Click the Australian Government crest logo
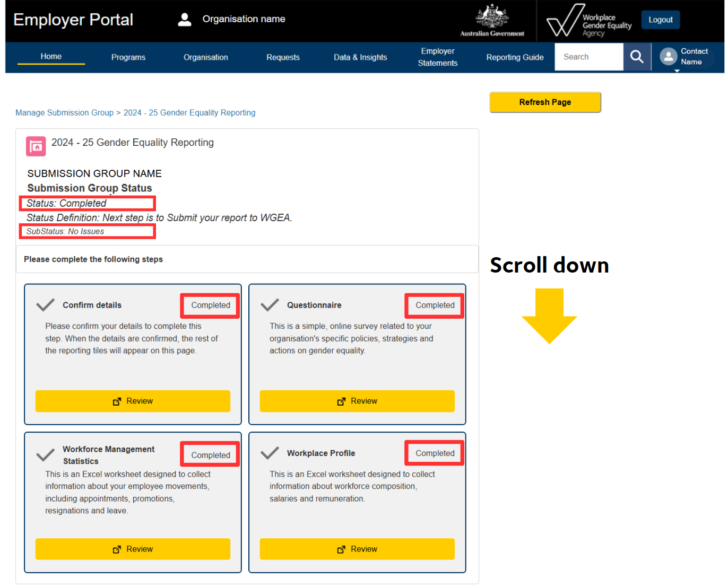Viewport: 728px width, 587px height. point(492,21)
